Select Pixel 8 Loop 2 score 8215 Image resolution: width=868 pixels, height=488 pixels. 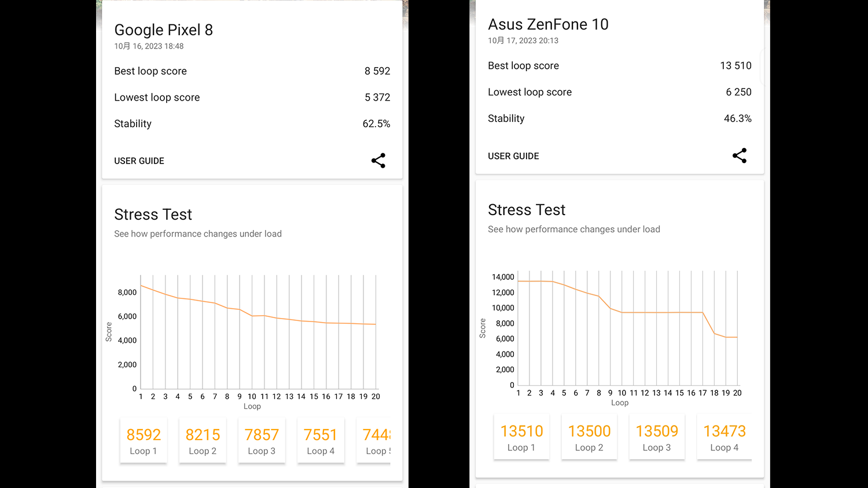pos(203,441)
